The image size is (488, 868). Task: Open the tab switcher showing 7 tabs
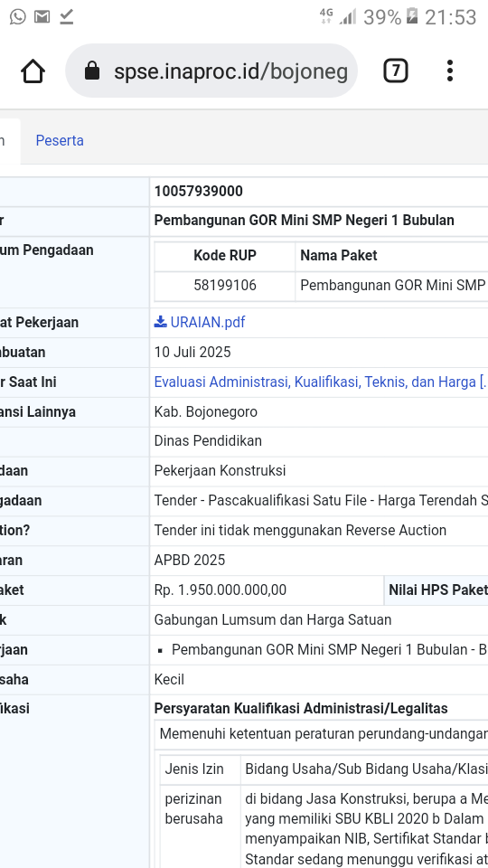(x=396, y=71)
